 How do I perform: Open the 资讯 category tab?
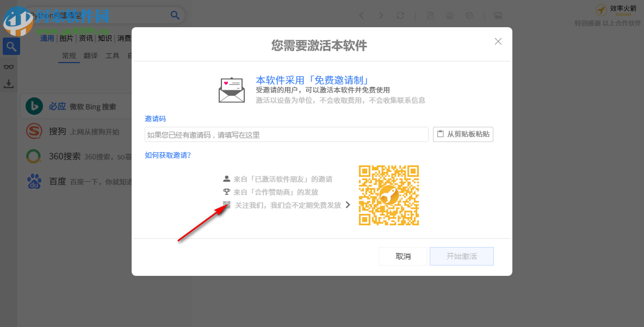coord(85,38)
